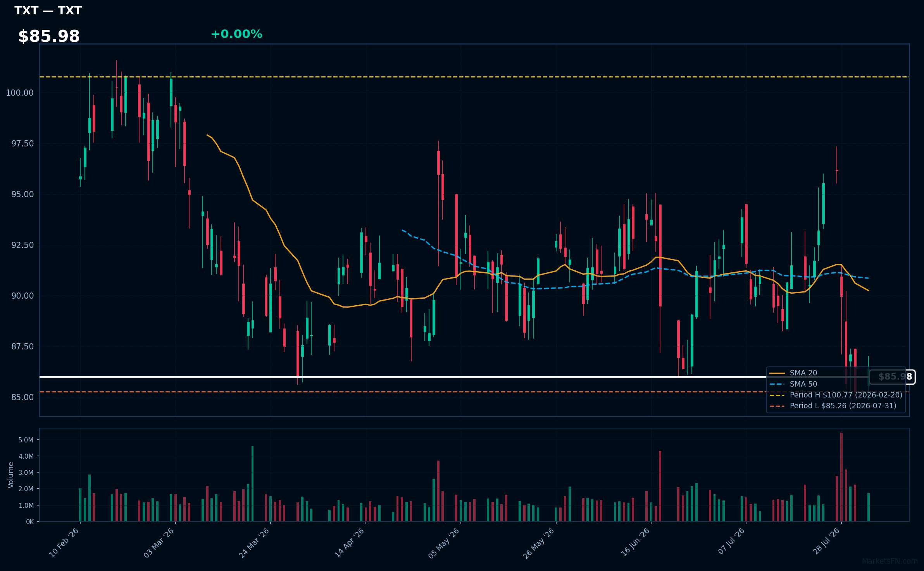
Task: Click the Period L $85.26 legend entry
Action: pos(833,406)
